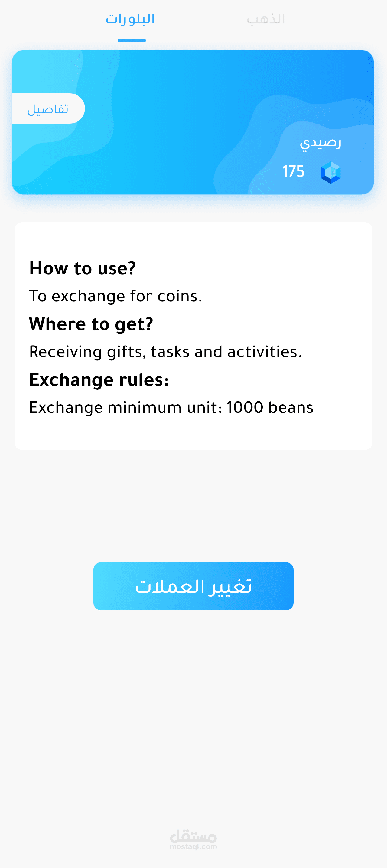The image size is (387, 868).
Task: Click the "1000" number in exchange rules
Action: click(245, 407)
